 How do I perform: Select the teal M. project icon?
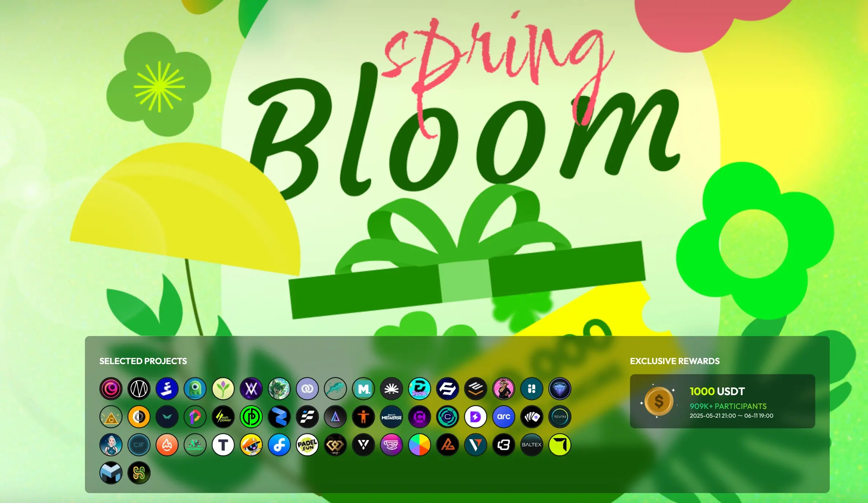pos(364,389)
